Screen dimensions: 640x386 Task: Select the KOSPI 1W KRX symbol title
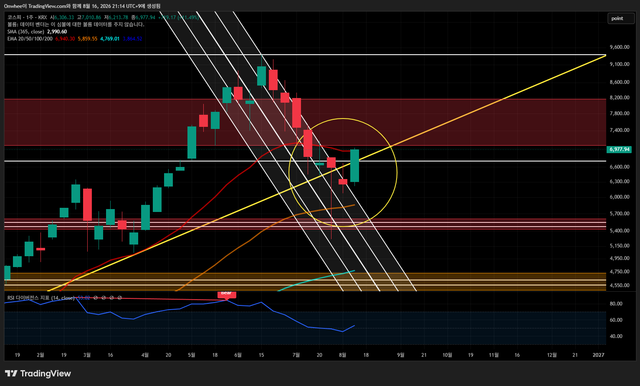(x=27, y=18)
